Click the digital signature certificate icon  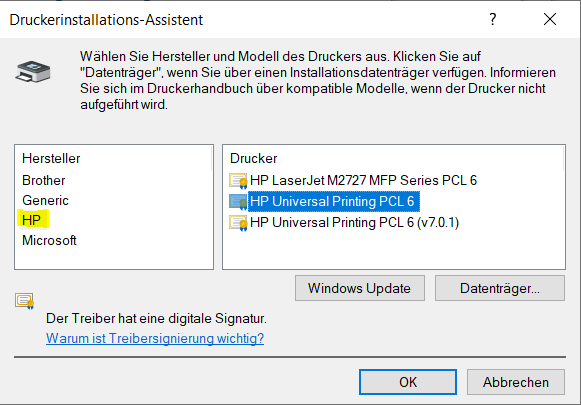(x=24, y=301)
